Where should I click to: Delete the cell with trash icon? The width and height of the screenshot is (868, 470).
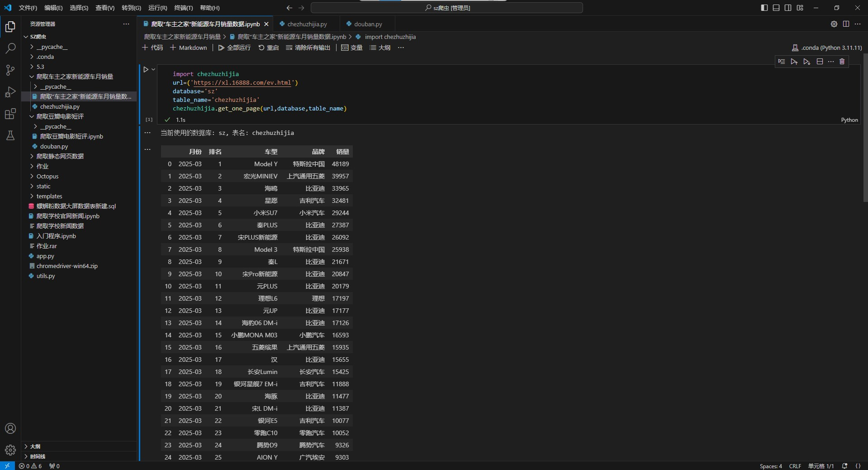pyautogui.click(x=842, y=62)
